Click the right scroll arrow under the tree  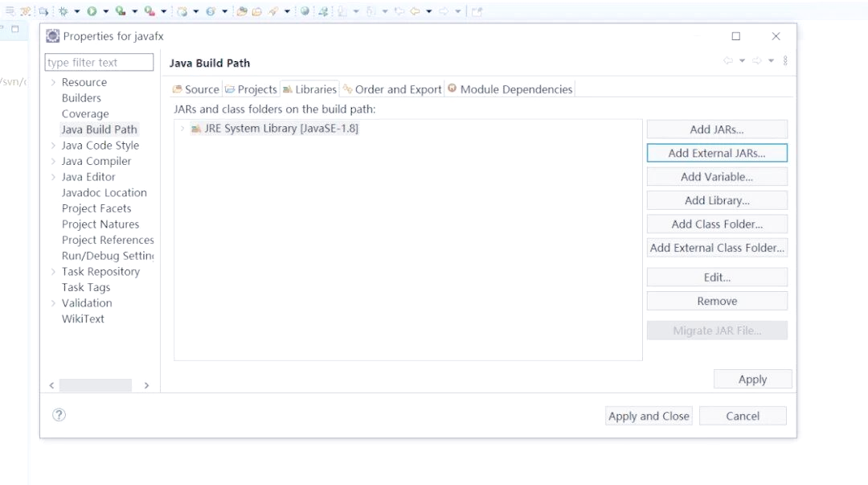(147, 385)
